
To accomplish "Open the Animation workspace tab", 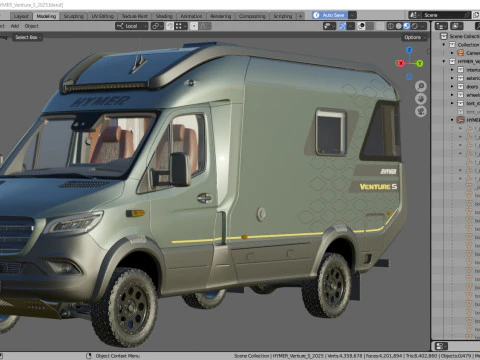I will coord(191,16).
